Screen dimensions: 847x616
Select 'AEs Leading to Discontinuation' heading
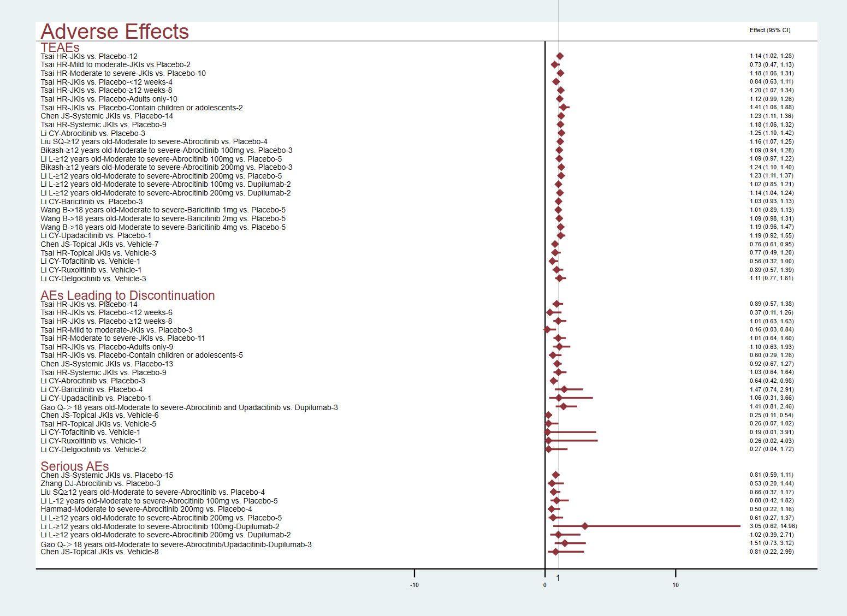(128, 295)
